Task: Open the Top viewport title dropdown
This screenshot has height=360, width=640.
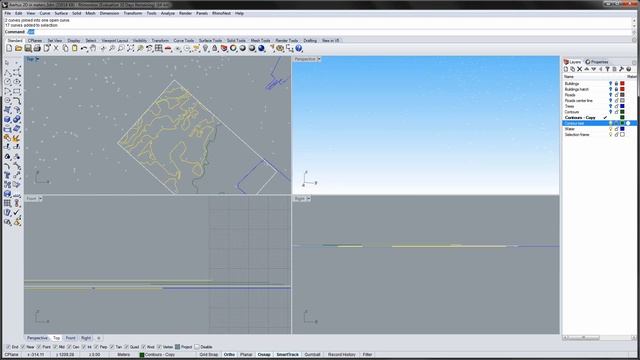Action: (37, 59)
